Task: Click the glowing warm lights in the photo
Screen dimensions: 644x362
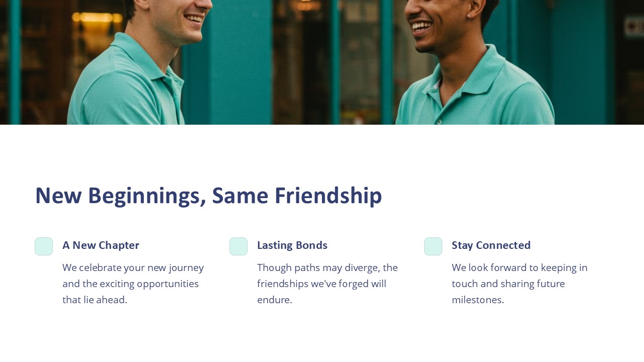Action: pos(93,17)
